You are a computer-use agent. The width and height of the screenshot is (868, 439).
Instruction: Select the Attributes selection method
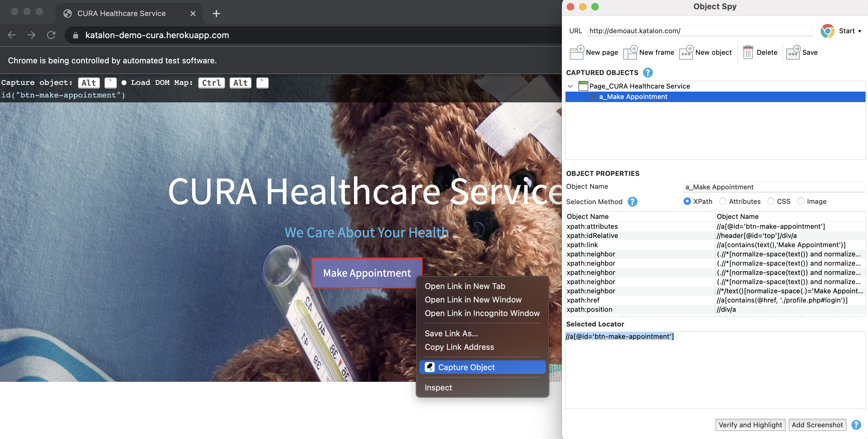click(x=722, y=201)
